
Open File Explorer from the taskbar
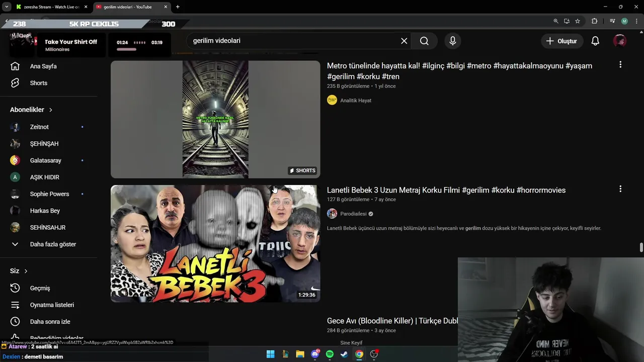[x=300, y=354]
